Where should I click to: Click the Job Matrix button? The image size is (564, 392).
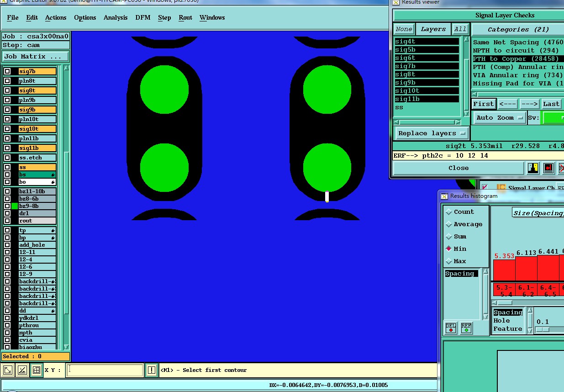(x=36, y=57)
